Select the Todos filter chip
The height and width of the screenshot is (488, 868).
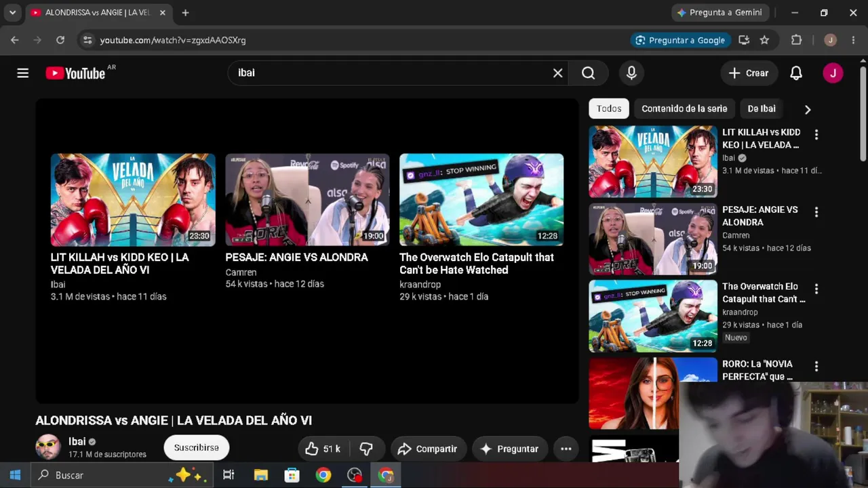(609, 108)
